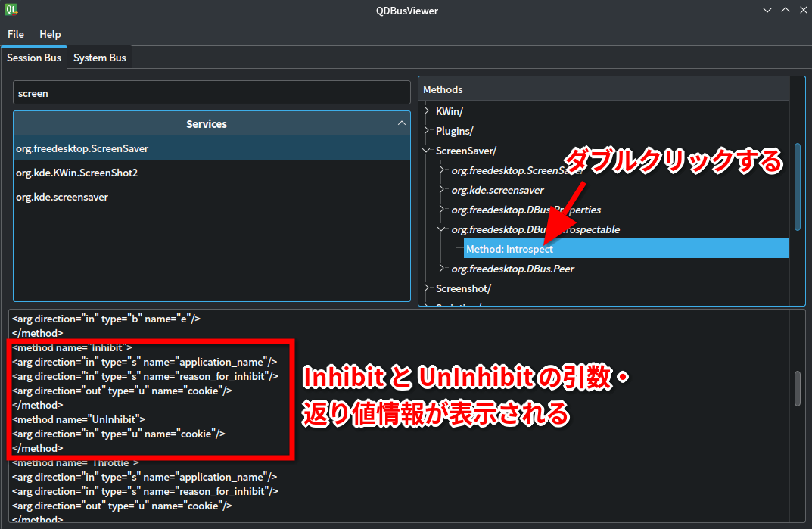Expand the org.freedesktop.ScreenSaver interface
The image size is (812, 529).
pos(441,170)
